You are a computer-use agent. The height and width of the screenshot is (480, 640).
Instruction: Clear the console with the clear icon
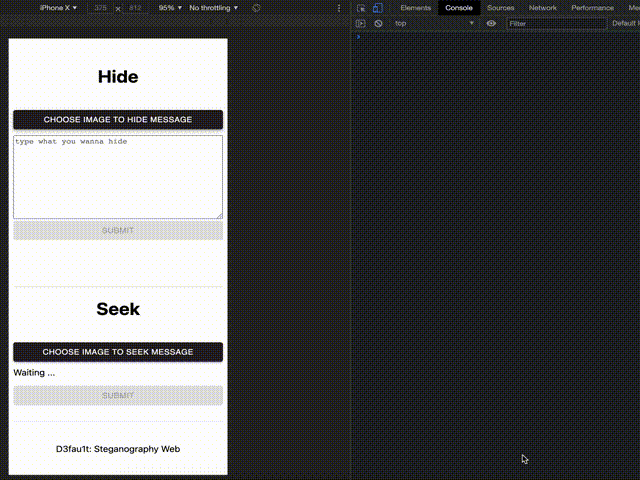point(378,23)
